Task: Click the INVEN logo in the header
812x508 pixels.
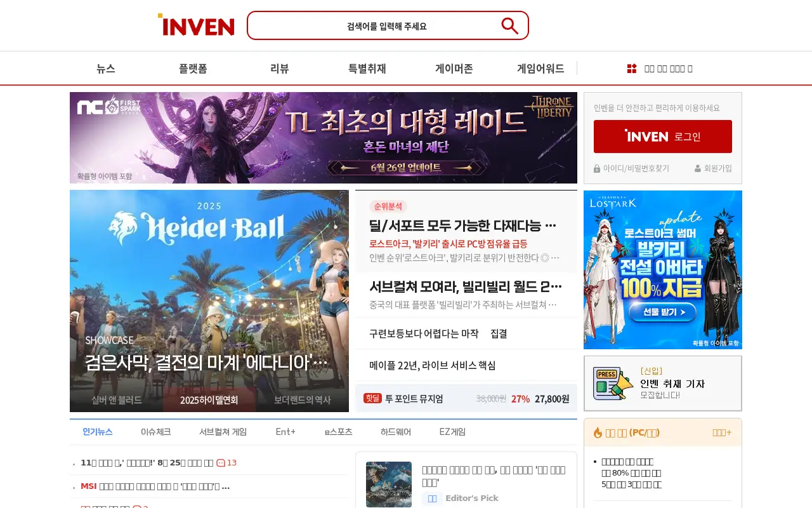Action: tap(196, 25)
